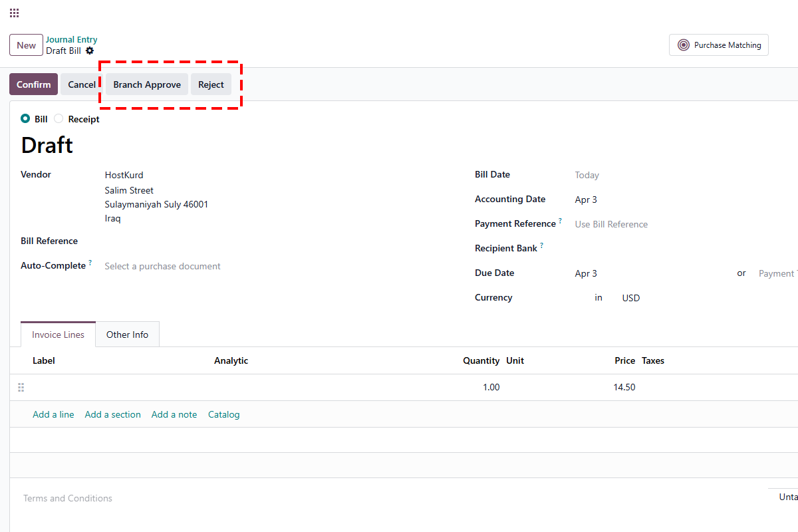Click the Reject button
The width and height of the screenshot is (798, 532).
(x=211, y=84)
